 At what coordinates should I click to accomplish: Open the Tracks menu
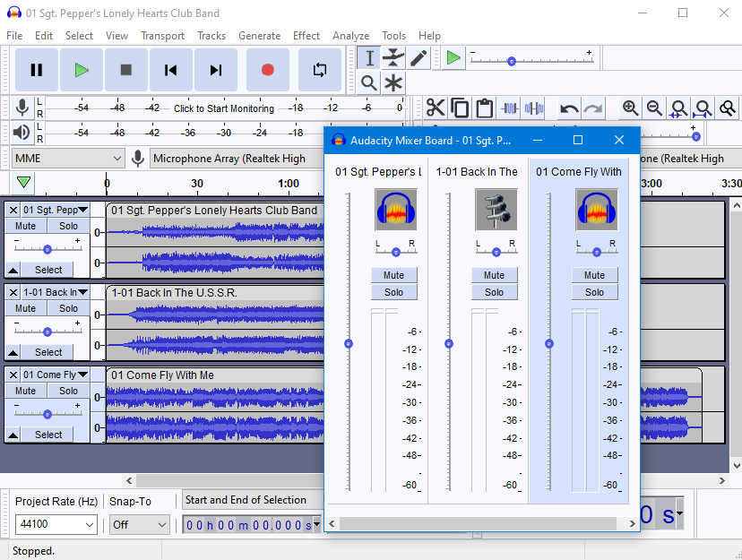[x=211, y=36]
